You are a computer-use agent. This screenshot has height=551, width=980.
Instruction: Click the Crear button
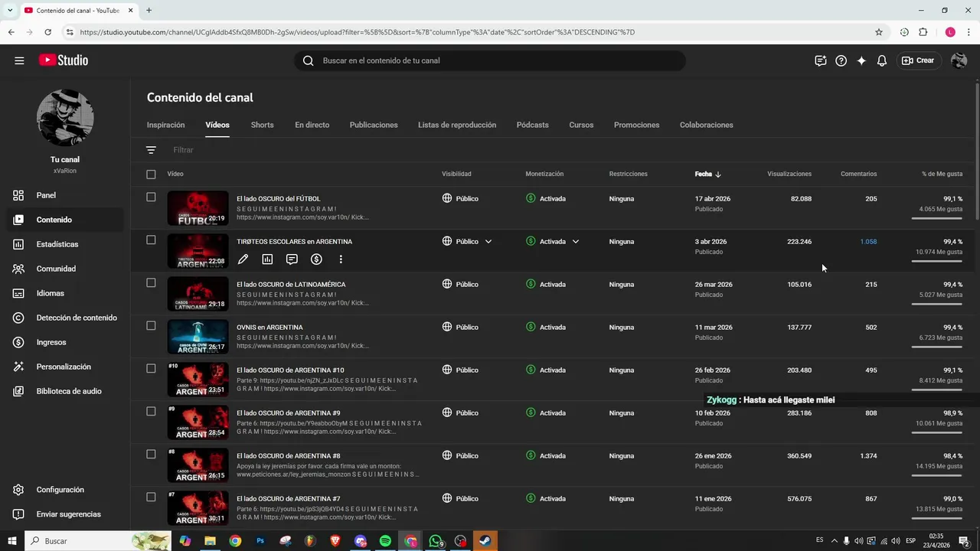918,60
